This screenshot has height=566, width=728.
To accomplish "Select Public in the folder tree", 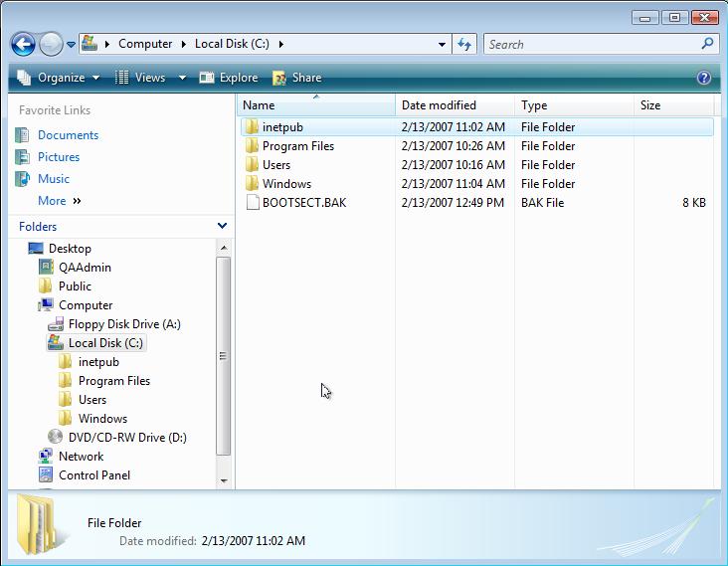I will coord(75,286).
